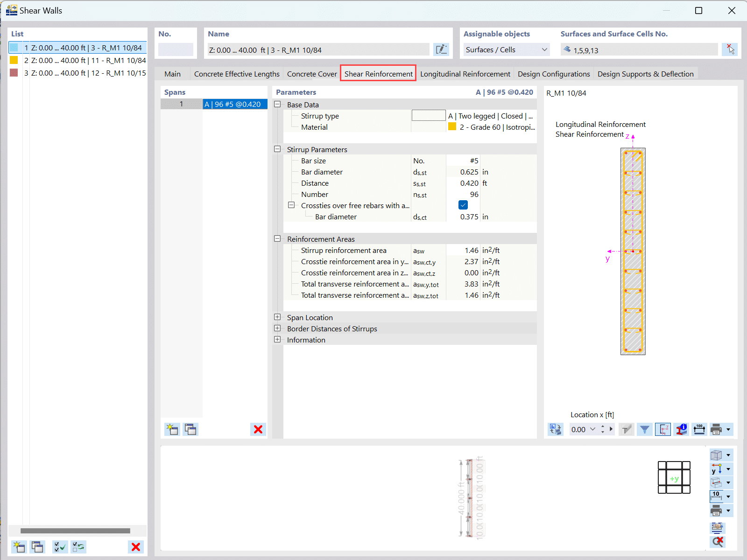Screen dimensions: 747x560
Task: Open section info icon with blue i
Action: [681, 429]
